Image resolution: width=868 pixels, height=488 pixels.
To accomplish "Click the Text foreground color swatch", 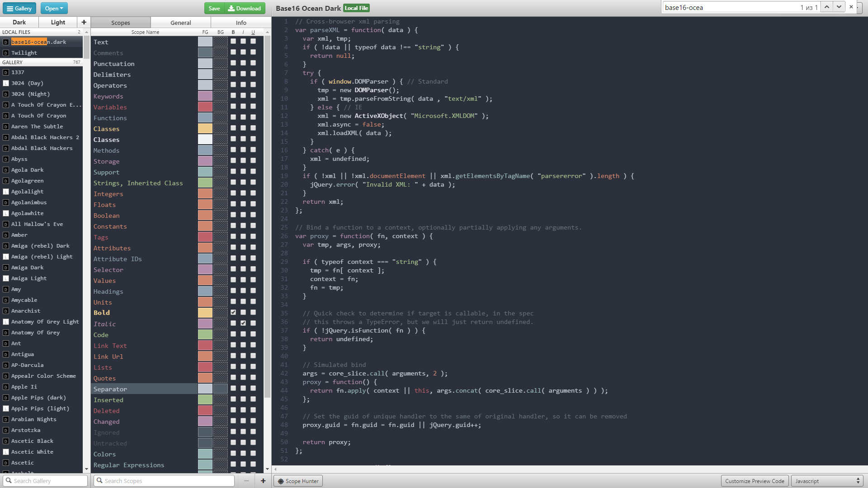I will click(205, 42).
